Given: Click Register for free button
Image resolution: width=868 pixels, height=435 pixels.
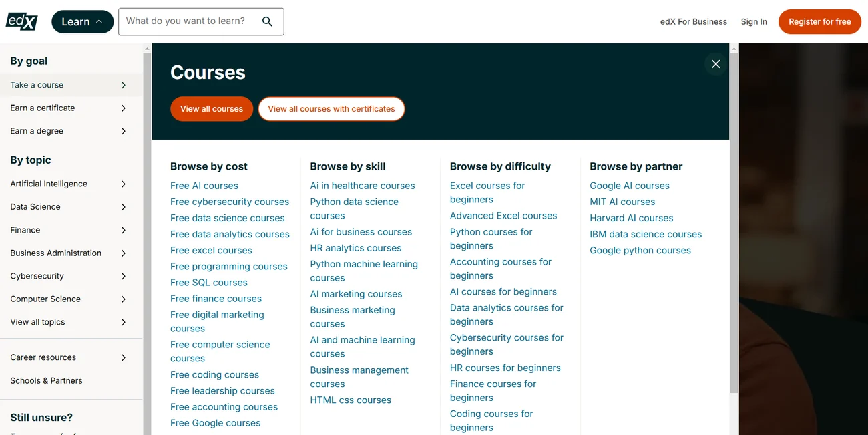Looking at the screenshot, I should 819,21.
